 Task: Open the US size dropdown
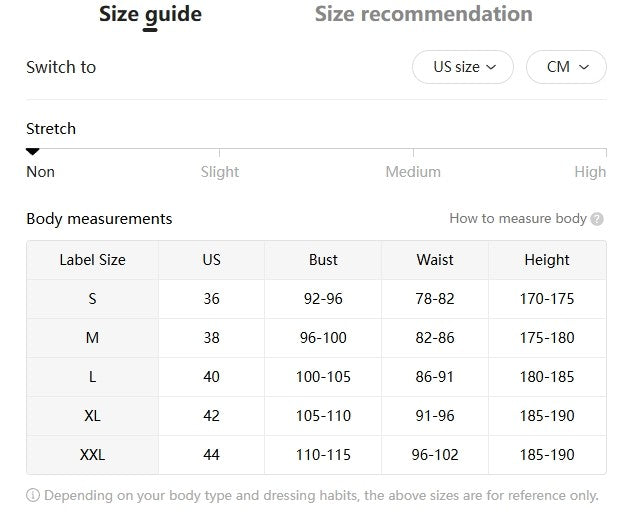point(462,67)
